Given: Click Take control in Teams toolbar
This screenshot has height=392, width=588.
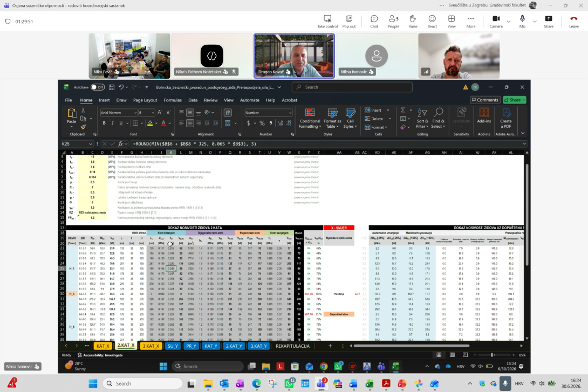Looking at the screenshot, I should [x=327, y=22].
